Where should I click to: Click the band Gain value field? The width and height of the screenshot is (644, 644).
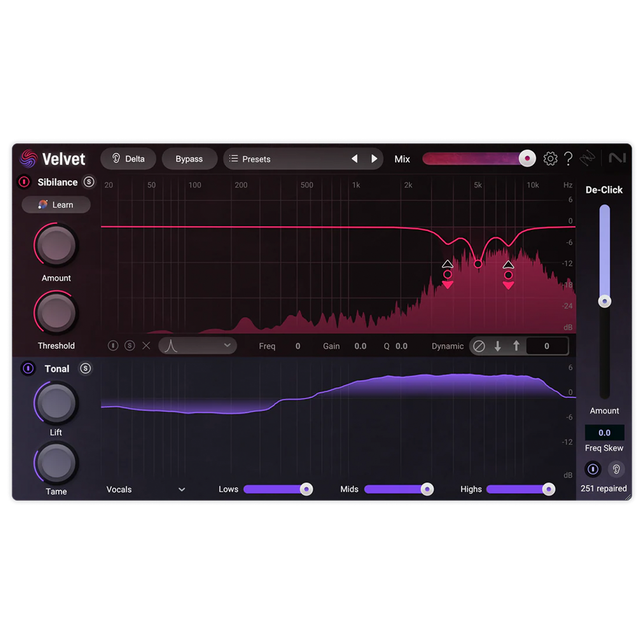coord(360,346)
